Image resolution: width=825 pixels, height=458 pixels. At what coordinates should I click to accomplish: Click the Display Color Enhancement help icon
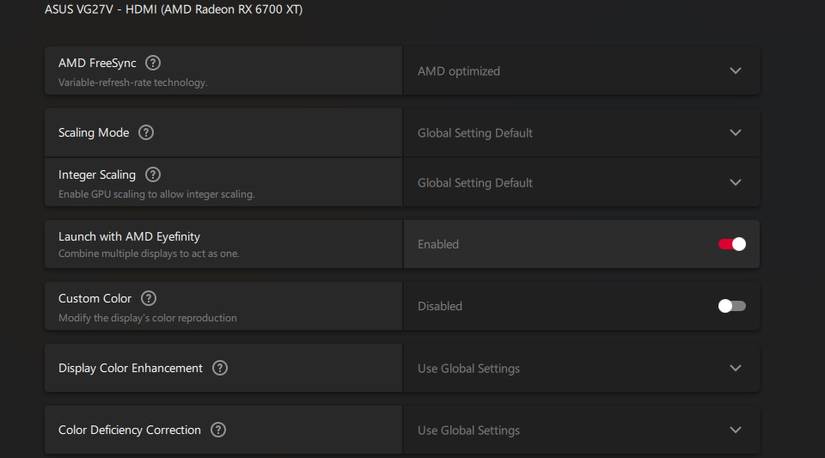pos(220,368)
